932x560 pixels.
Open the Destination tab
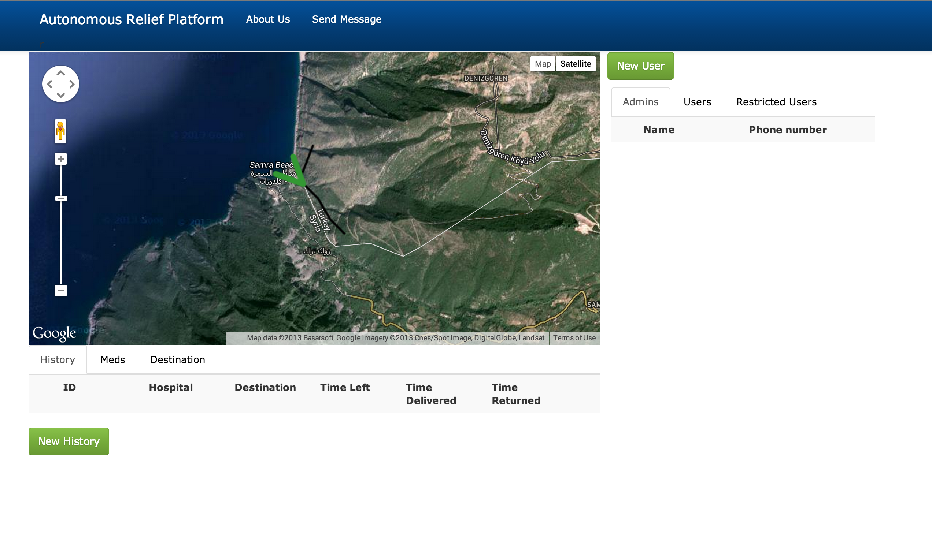pos(177,360)
